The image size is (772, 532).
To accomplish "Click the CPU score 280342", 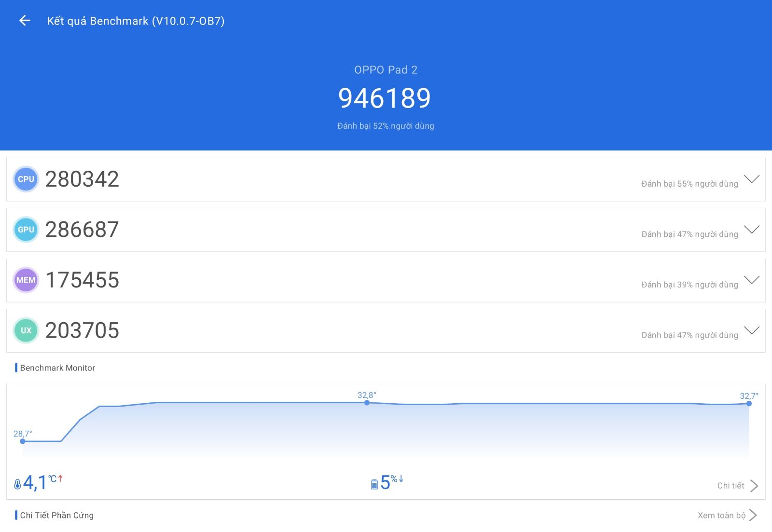I will pyautogui.click(x=82, y=179).
